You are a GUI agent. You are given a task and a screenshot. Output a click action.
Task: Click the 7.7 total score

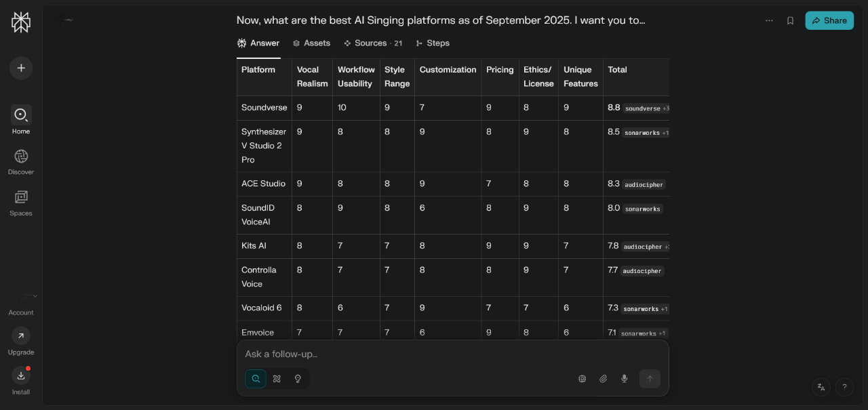[613, 270]
